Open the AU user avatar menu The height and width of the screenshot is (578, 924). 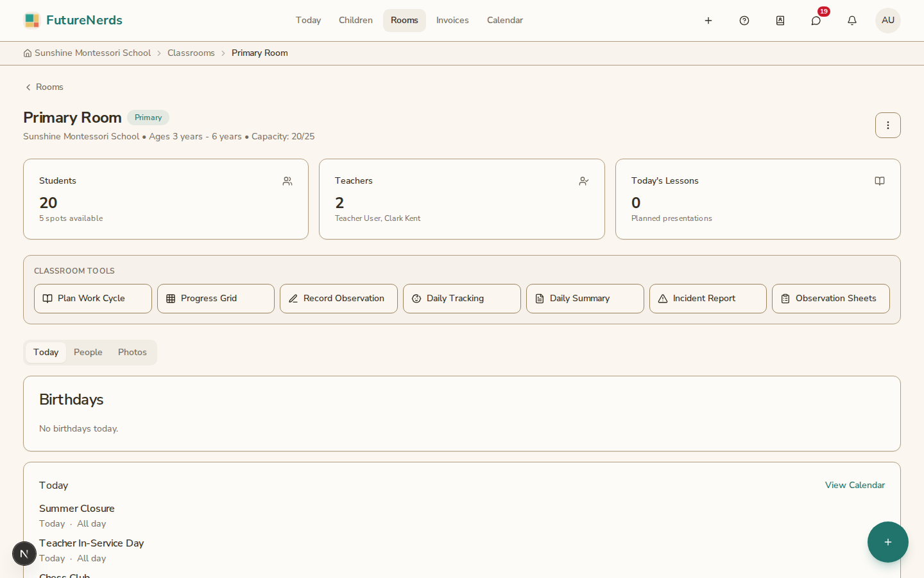click(888, 21)
